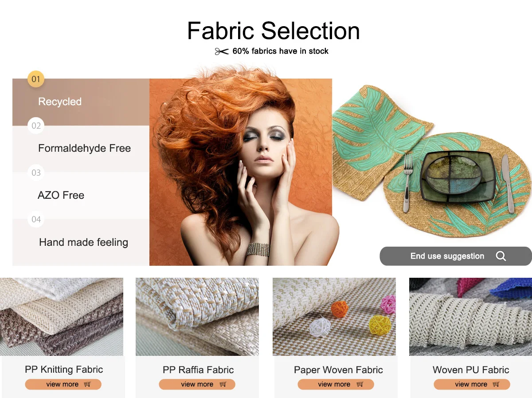Image resolution: width=532 pixels, height=398 pixels.
Task: Select the 04 number badge
Action: click(x=36, y=219)
